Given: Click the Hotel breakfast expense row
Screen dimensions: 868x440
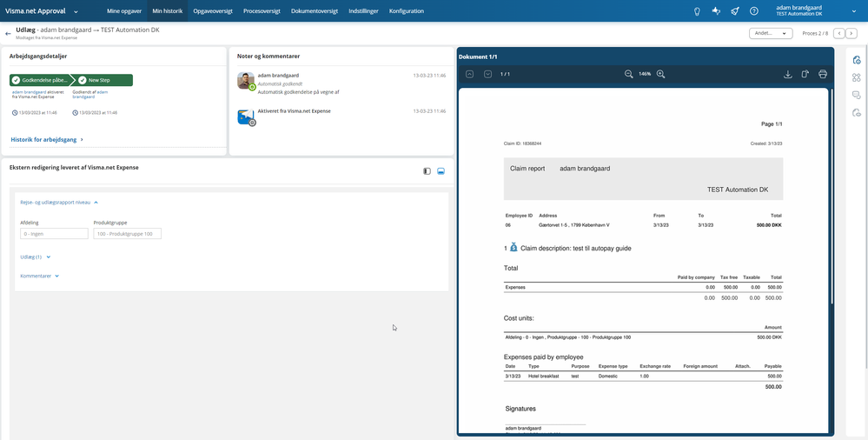Looking at the screenshot, I should coord(643,377).
